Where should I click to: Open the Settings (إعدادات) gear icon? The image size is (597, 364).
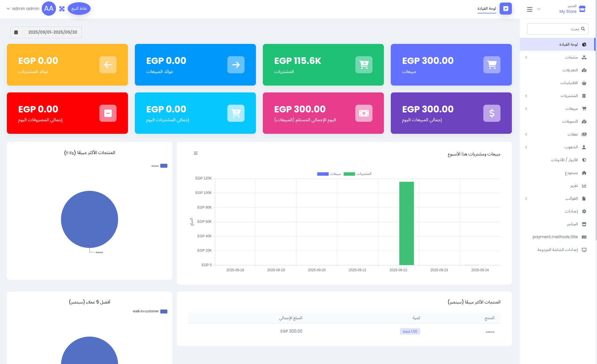click(x=584, y=211)
